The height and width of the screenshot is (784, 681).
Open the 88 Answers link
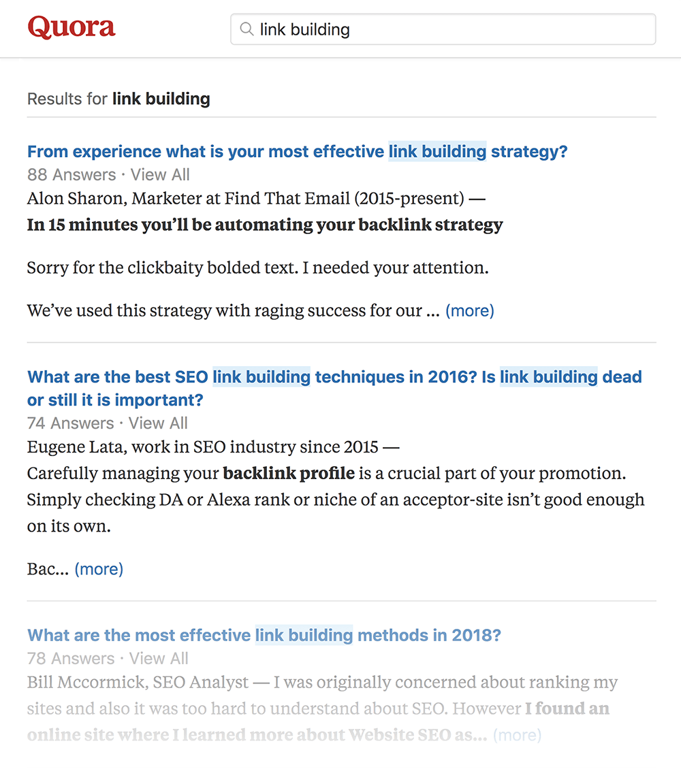pyautogui.click(x=72, y=174)
